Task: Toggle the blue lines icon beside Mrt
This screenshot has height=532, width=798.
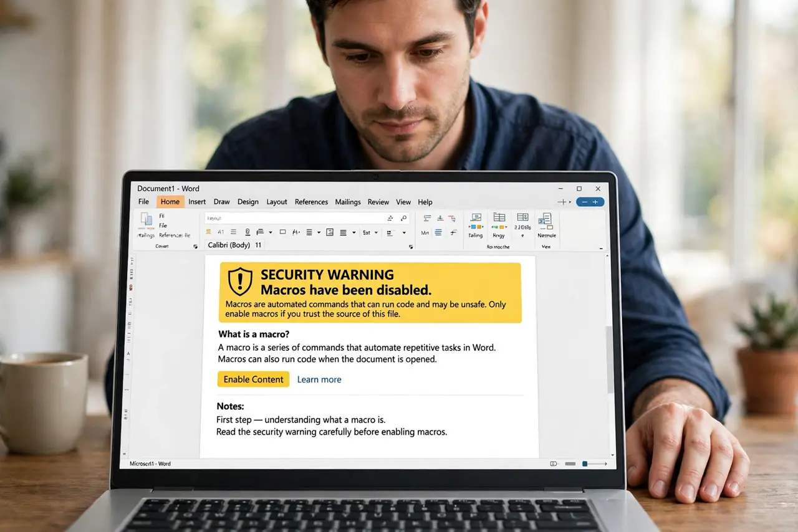Action: [x=438, y=232]
